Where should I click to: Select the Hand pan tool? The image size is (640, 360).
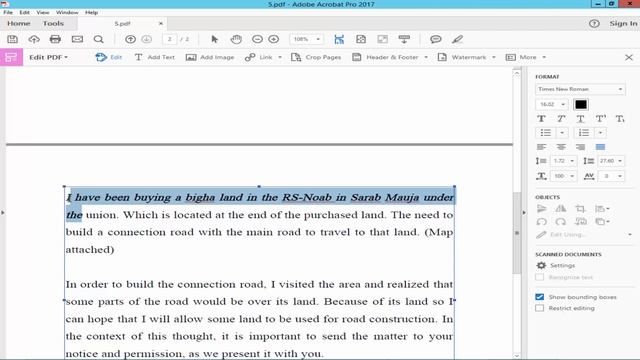(236, 39)
